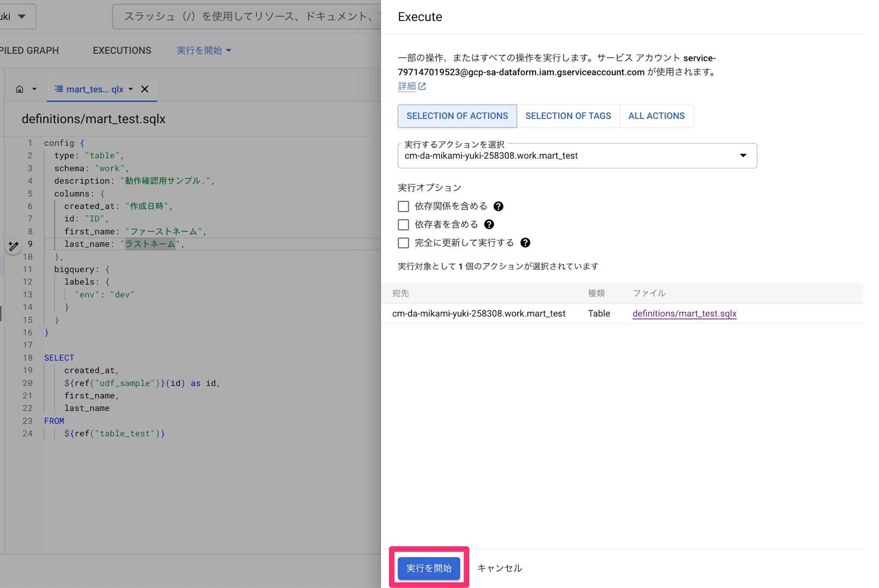
Task: Open the mart_tes...qlx tab dropdown arrow
Action: coord(131,89)
